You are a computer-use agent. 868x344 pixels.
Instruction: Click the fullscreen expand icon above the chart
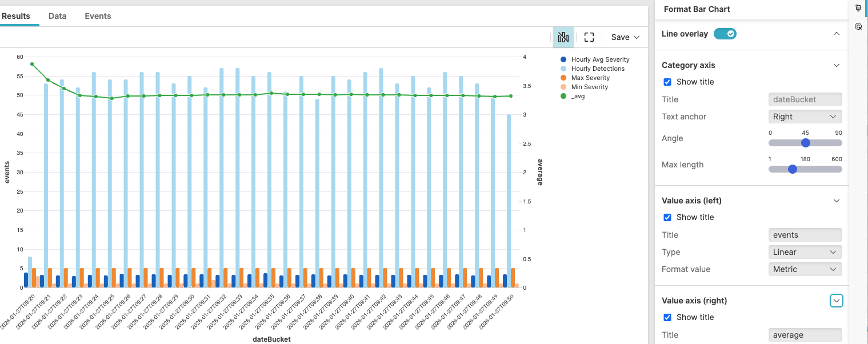[589, 37]
